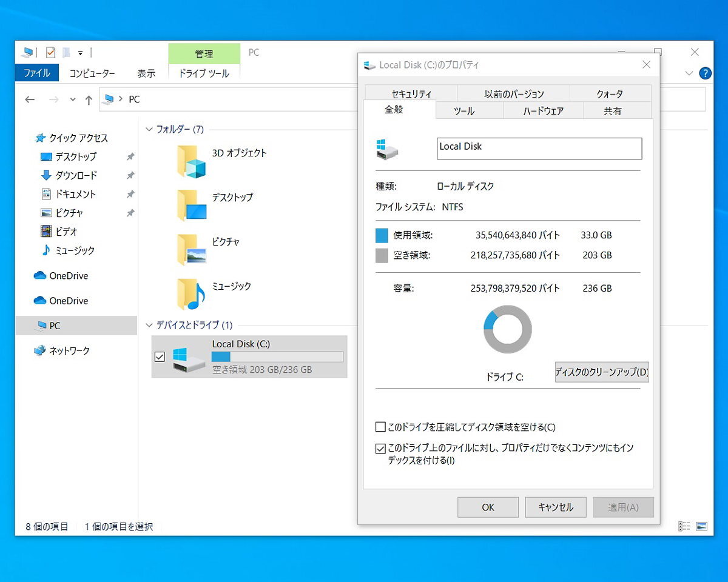Select the Local Disk (C:) drive icon
Image resolution: width=728 pixels, height=582 pixels.
pyautogui.click(x=189, y=359)
